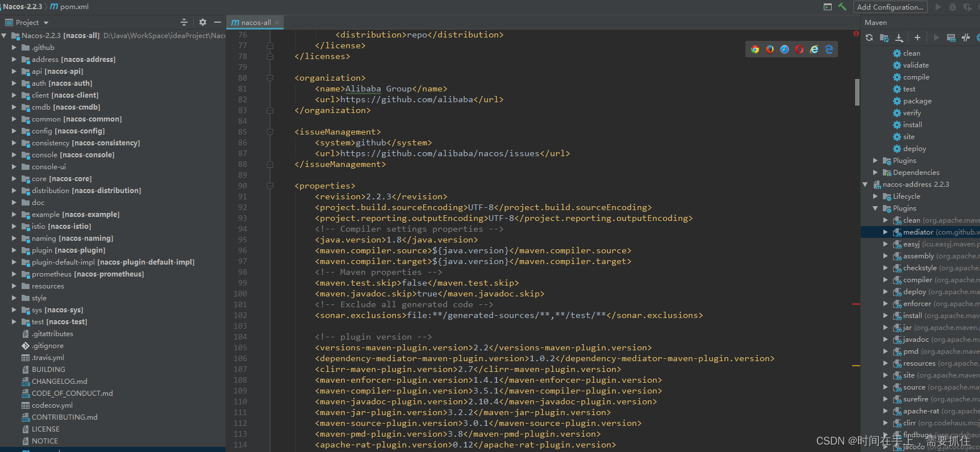Expand Maven Dependencies node
The width and height of the screenshot is (980, 452).
click(875, 172)
